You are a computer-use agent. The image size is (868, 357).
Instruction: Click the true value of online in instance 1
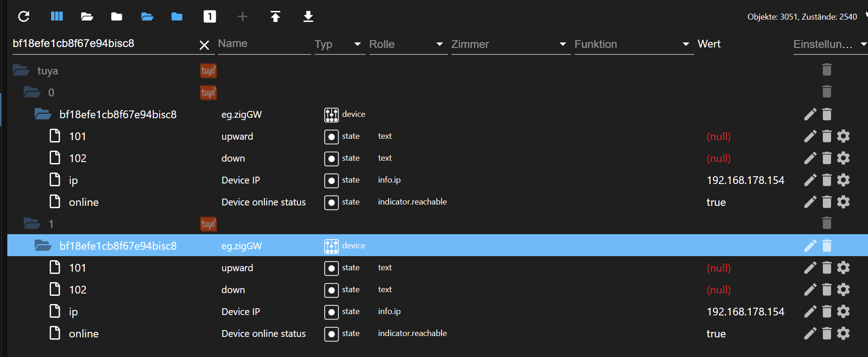(x=716, y=334)
